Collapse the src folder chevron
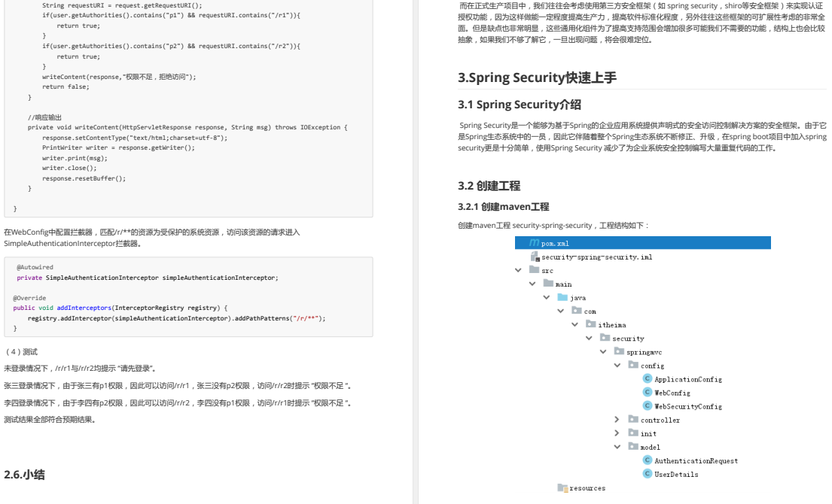 click(519, 270)
